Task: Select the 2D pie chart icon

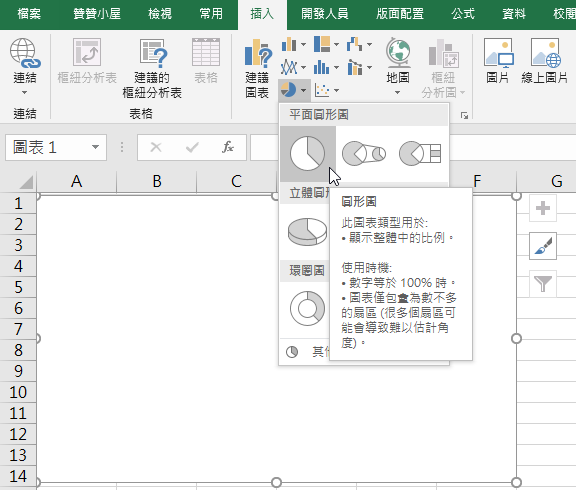Action: coord(308,154)
